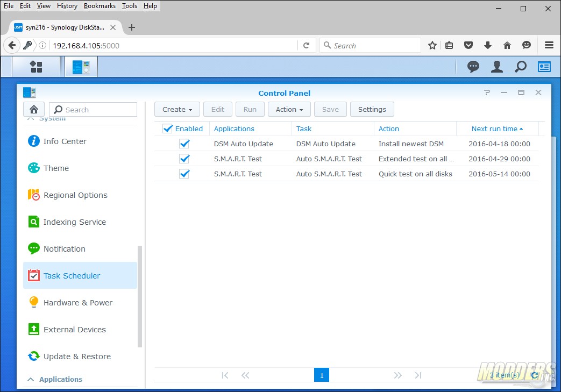Open the History menu
This screenshot has height=392, width=561.
tap(67, 6)
